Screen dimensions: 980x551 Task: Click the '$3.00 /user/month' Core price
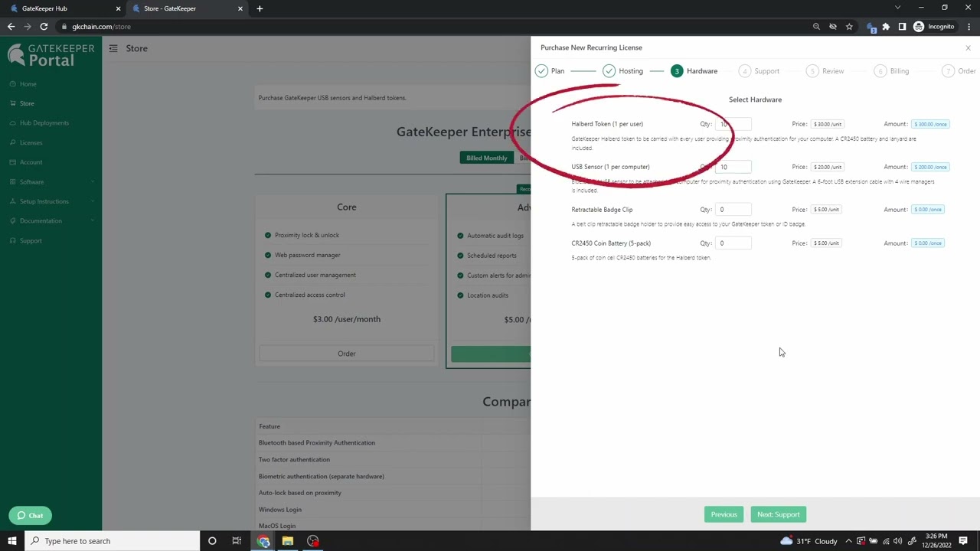pyautogui.click(x=347, y=319)
